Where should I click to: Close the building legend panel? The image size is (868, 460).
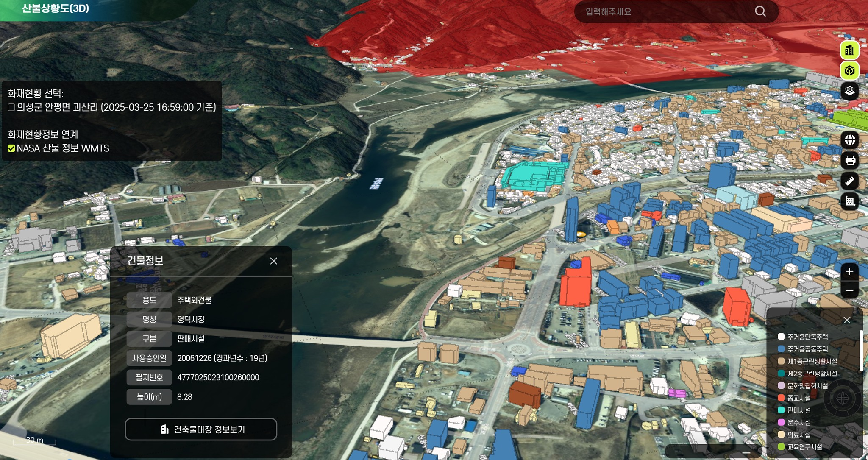pos(847,320)
